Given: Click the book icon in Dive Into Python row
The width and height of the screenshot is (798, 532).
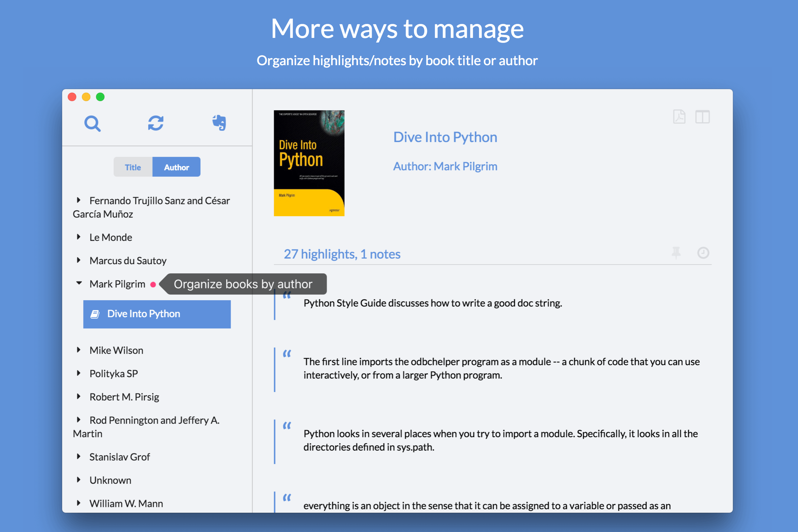Looking at the screenshot, I should [95, 314].
